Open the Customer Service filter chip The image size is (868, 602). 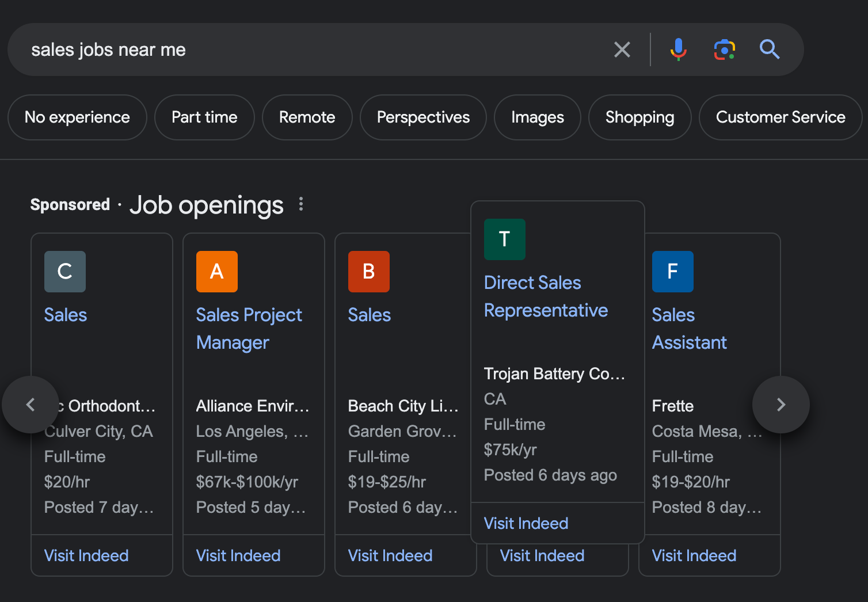click(780, 117)
